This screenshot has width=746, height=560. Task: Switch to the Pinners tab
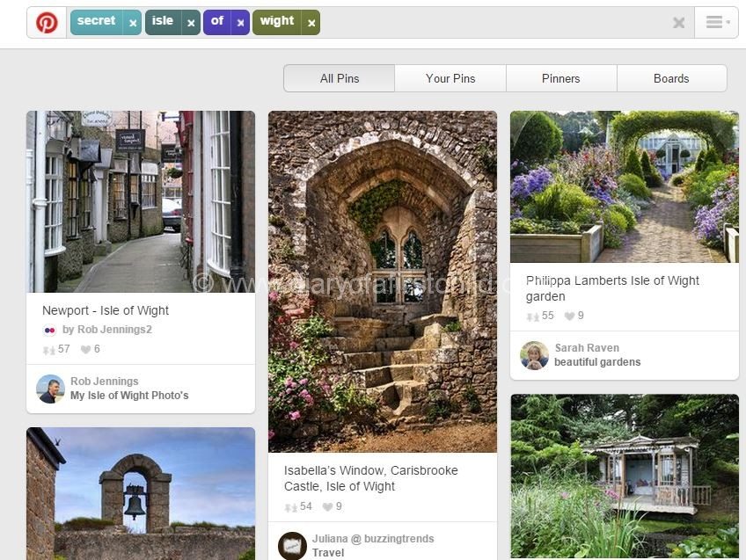[x=560, y=78]
